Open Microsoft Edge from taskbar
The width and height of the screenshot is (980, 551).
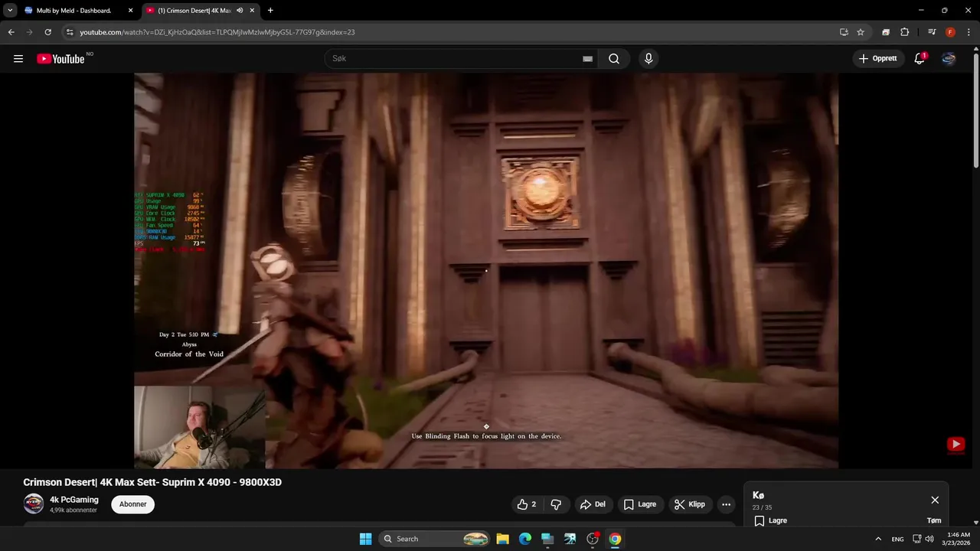click(525, 539)
